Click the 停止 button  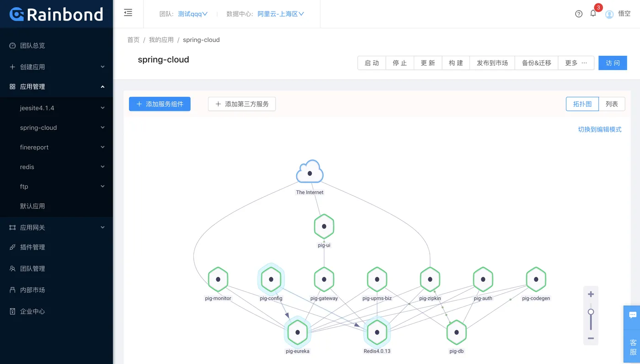[x=400, y=63]
